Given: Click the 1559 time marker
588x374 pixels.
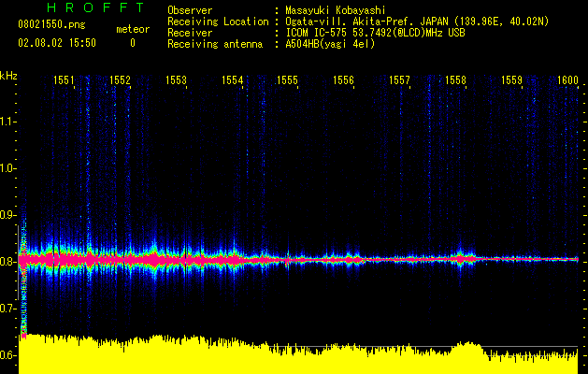Looking at the screenshot, I should (x=512, y=79).
